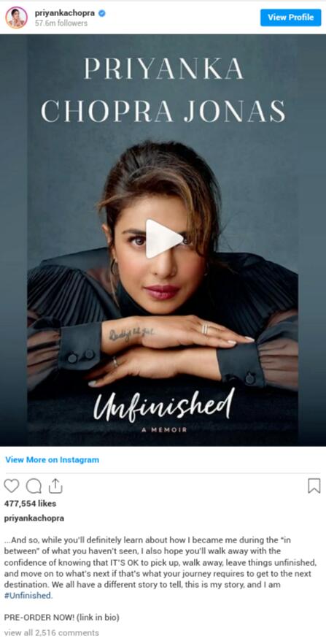Click the 57.6m followers text

(61, 23)
